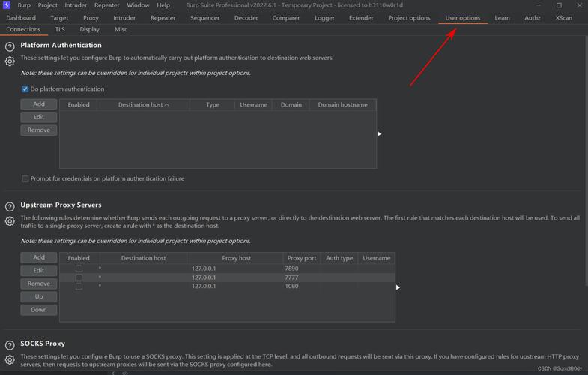Screen dimensions: 588x375
Task: Switch to the Target tab
Action: pos(59,18)
